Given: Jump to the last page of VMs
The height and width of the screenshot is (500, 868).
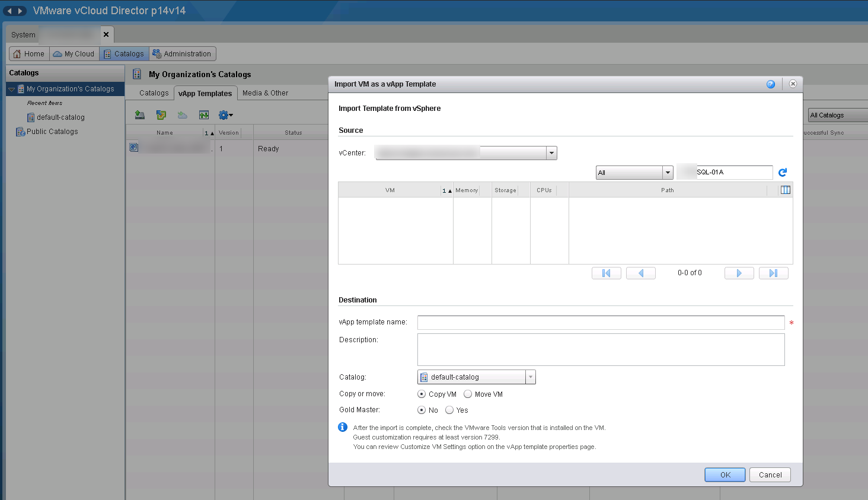Looking at the screenshot, I should pos(773,273).
